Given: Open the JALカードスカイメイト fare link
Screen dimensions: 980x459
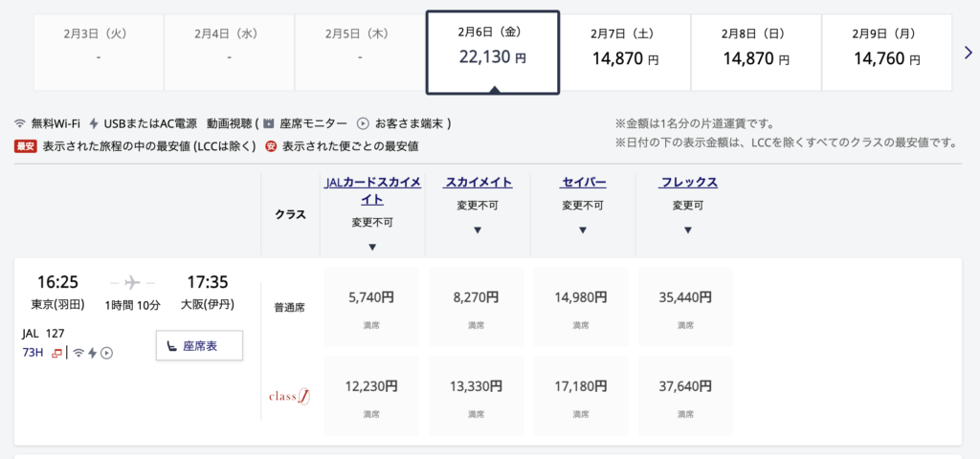Looking at the screenshot, I should click(372, 191).
